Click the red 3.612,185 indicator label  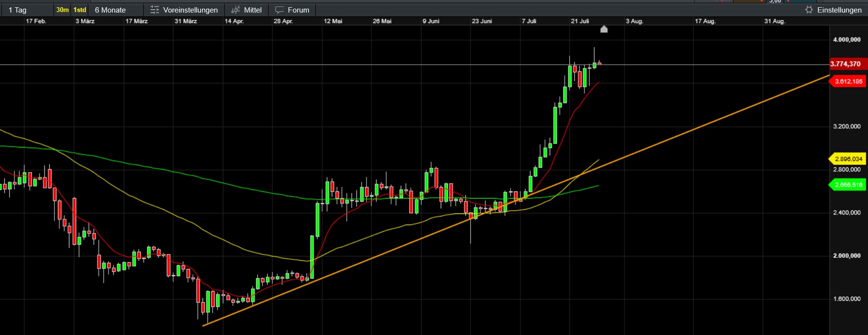[x=848, y=81]
